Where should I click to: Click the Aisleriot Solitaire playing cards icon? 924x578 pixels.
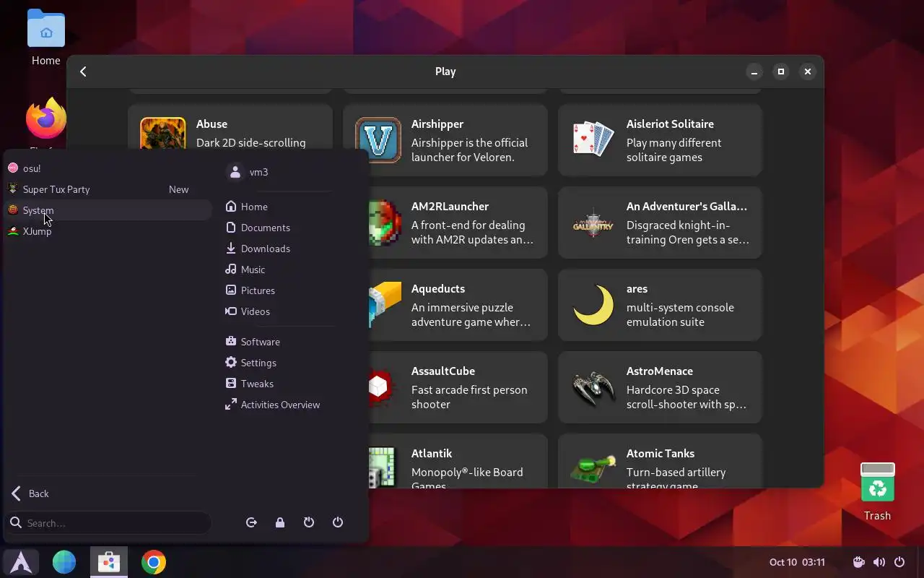593,140
